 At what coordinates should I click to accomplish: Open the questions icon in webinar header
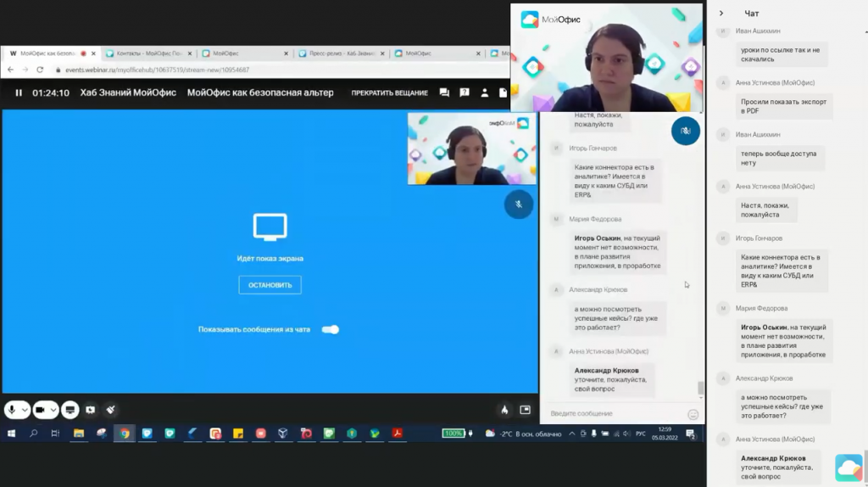(x=465, y=92)
